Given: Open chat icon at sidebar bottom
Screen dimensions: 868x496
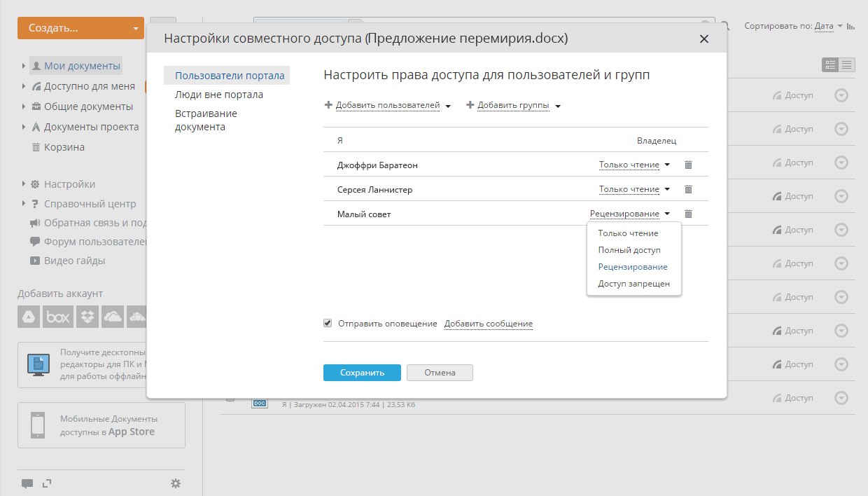Looking at the screenshot, I should point(27,483).
